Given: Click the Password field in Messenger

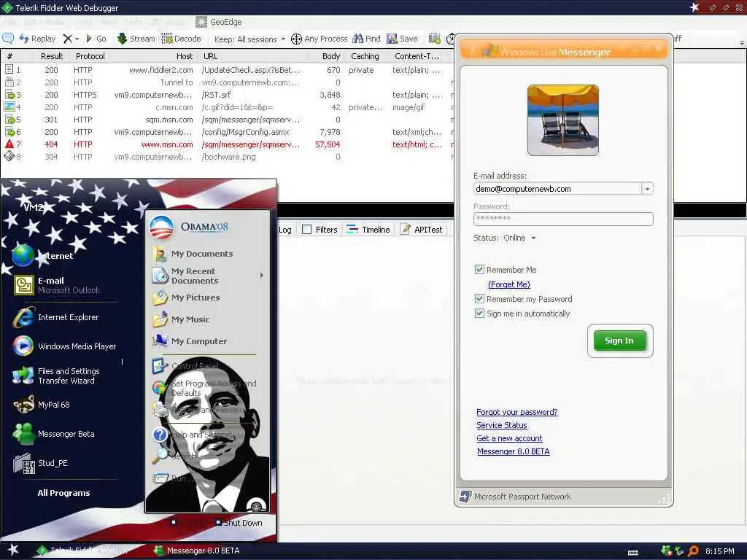Looking at the screenshot, I should click(x=563, y=219).
